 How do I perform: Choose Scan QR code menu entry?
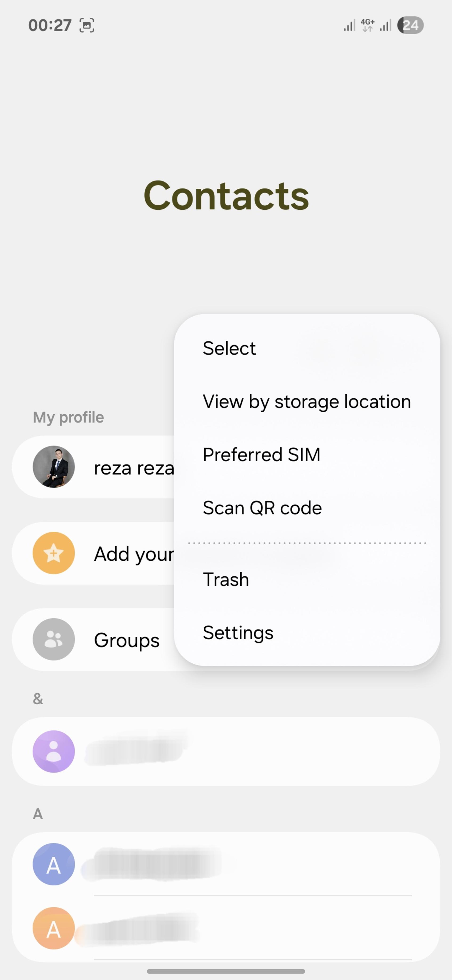[x=262, y=508]
